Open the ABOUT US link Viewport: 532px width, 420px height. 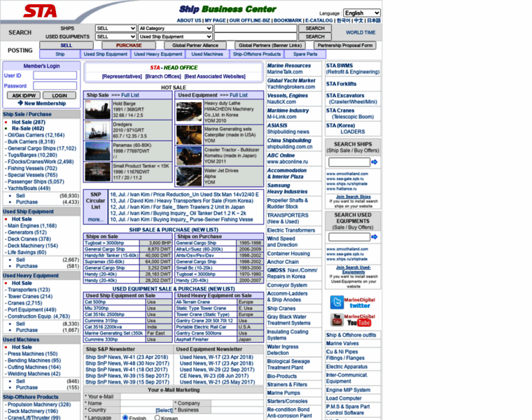[189, 20]
